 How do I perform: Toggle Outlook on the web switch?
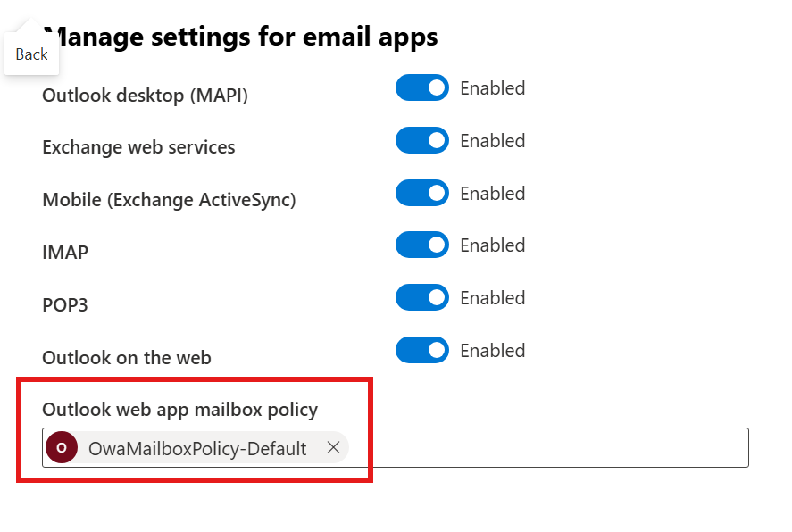pyautogui.click(x=421, y=350)
